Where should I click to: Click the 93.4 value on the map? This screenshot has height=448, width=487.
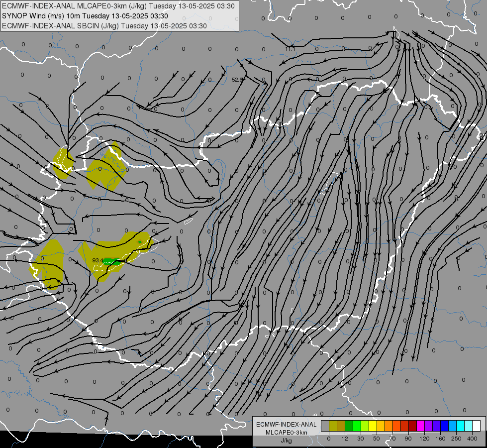click(97, 260)
